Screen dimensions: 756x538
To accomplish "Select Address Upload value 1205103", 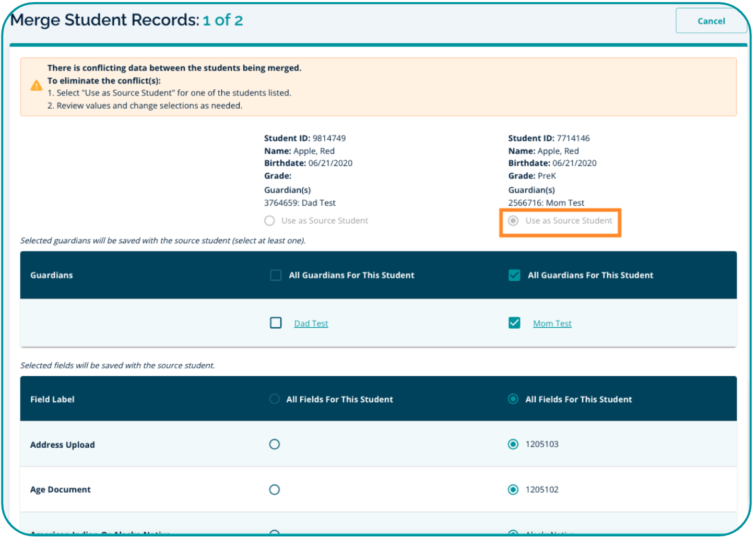I will point(513,444).
